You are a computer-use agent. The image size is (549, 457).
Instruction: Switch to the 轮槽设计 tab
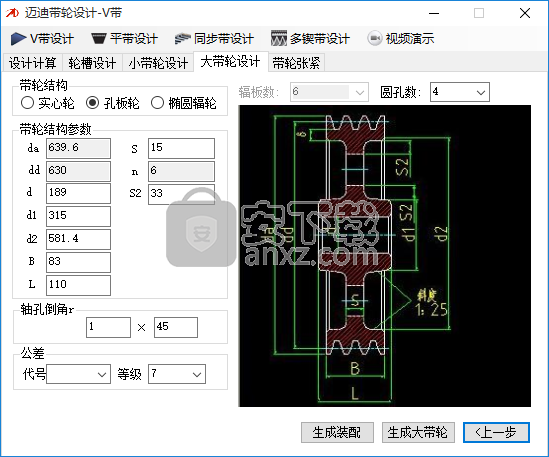[x=92, y=63]
